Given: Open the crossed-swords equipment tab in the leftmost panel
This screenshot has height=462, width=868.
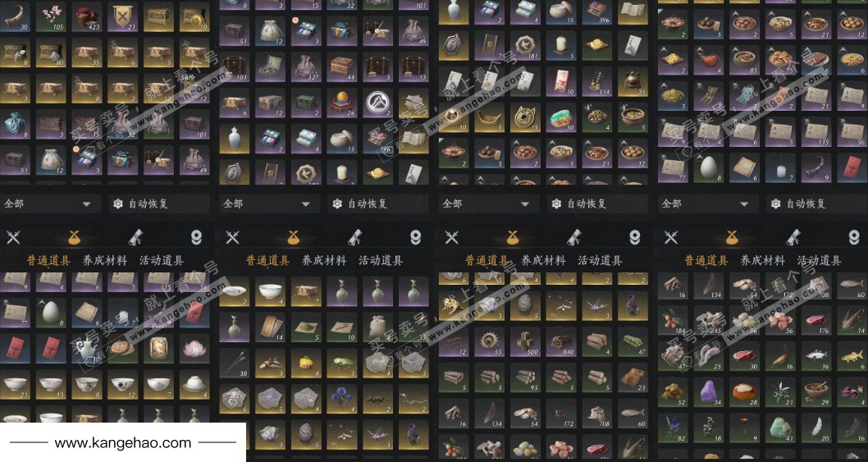Looking at the screenshot, I should point(13,237).
